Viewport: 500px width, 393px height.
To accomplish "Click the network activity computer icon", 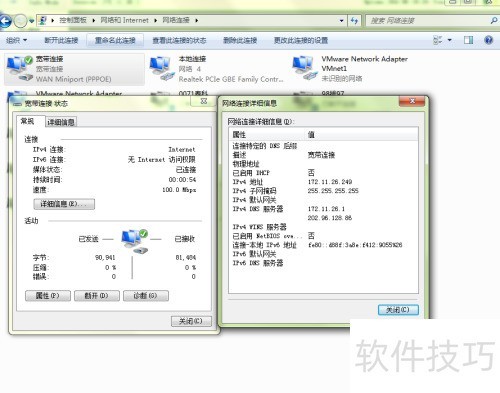I will 135,241.
